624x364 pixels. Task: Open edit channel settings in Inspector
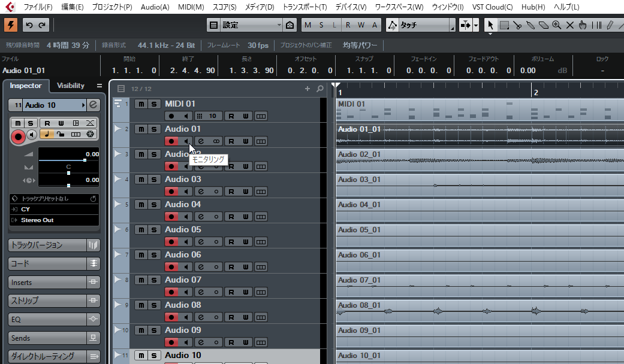(93, 105)
